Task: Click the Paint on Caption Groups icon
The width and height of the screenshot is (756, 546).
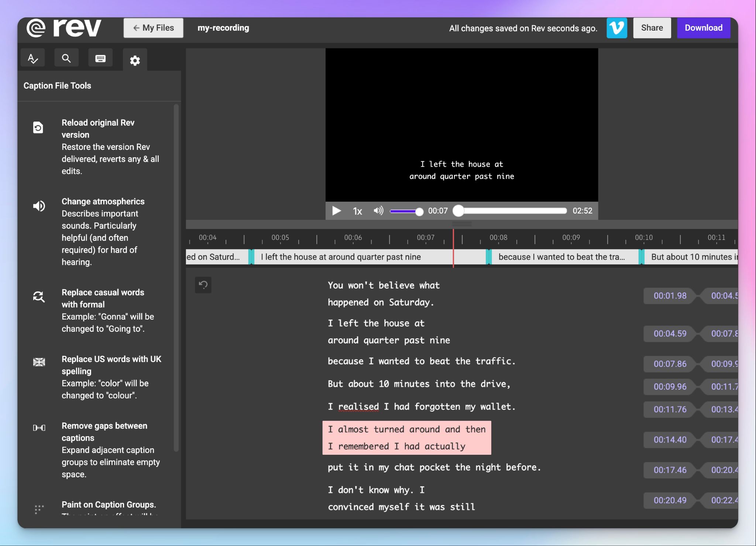Action: (x=39, y=509)
